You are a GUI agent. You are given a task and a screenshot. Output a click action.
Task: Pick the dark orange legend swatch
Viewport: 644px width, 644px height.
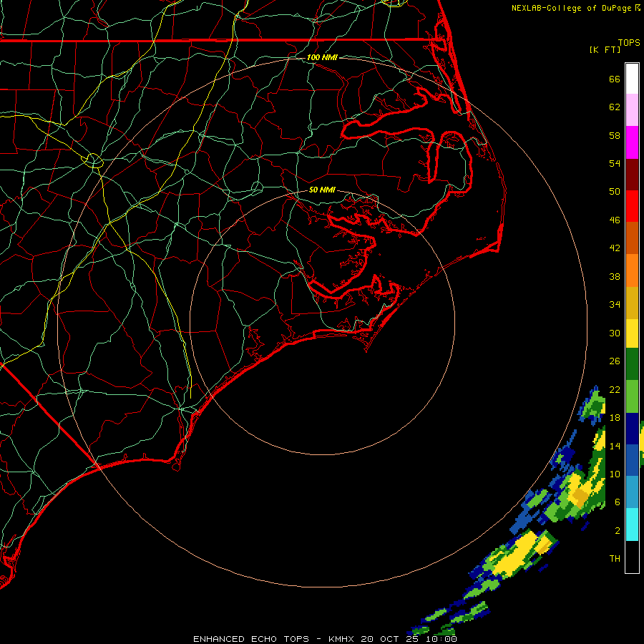(632, 238)
